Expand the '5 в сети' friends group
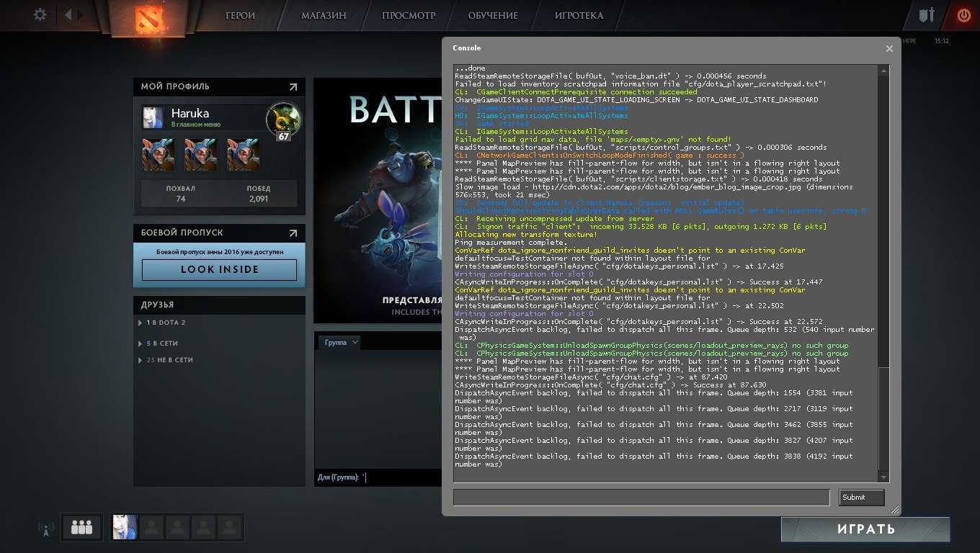 [159, 343]
